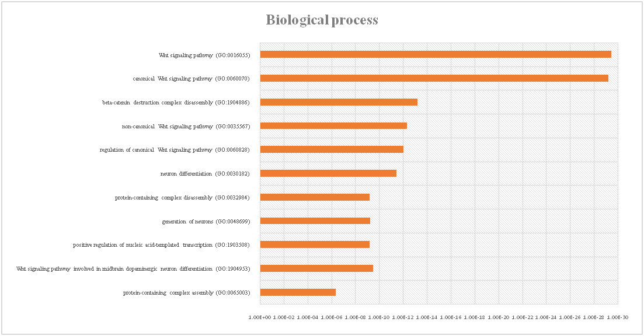Select the bar for GO:0060828
This screenshot has width=644, height=336.
[331, 149]
